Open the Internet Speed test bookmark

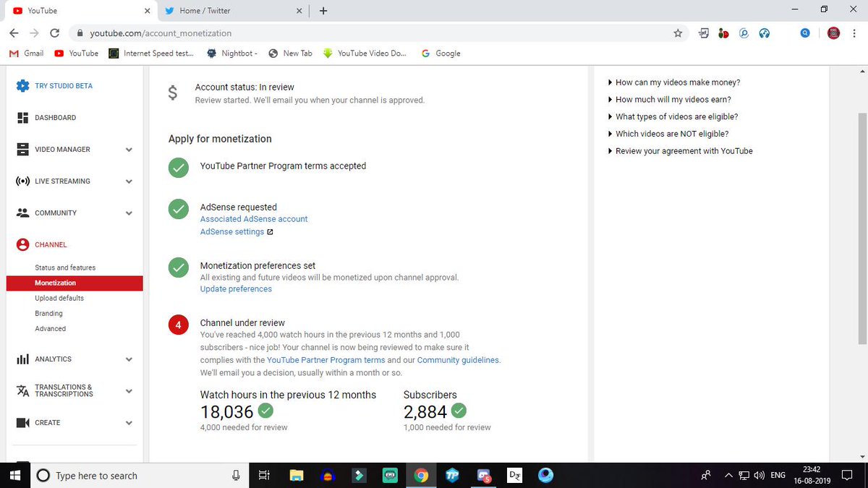pos(151,53)
